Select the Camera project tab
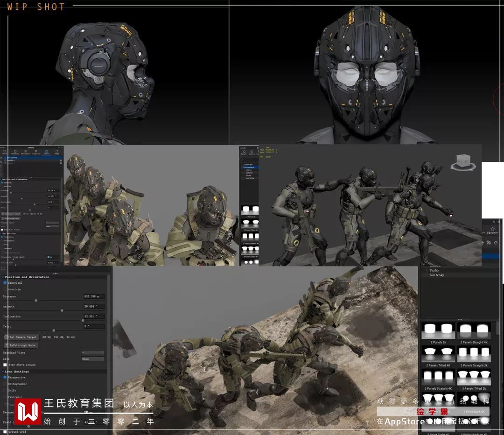Screen dimensions: 504x435 click(x=46, y=152)
